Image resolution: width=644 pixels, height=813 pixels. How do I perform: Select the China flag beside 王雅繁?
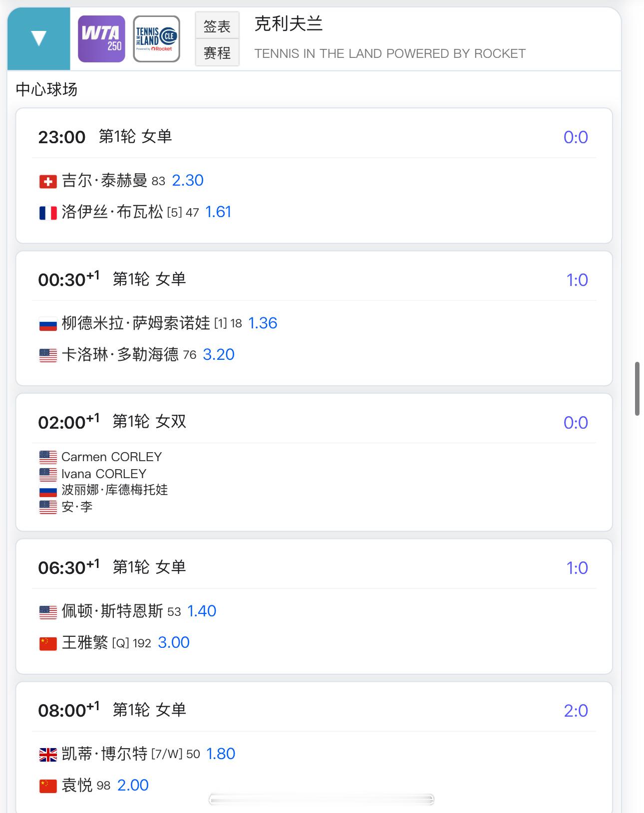[x=48, y=644]
